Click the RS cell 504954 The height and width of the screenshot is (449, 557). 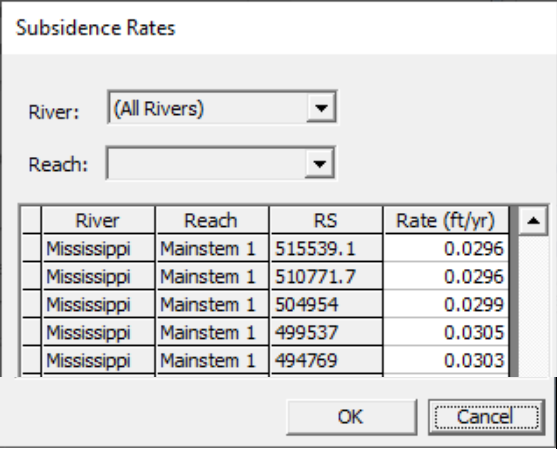tap(326, 304)
